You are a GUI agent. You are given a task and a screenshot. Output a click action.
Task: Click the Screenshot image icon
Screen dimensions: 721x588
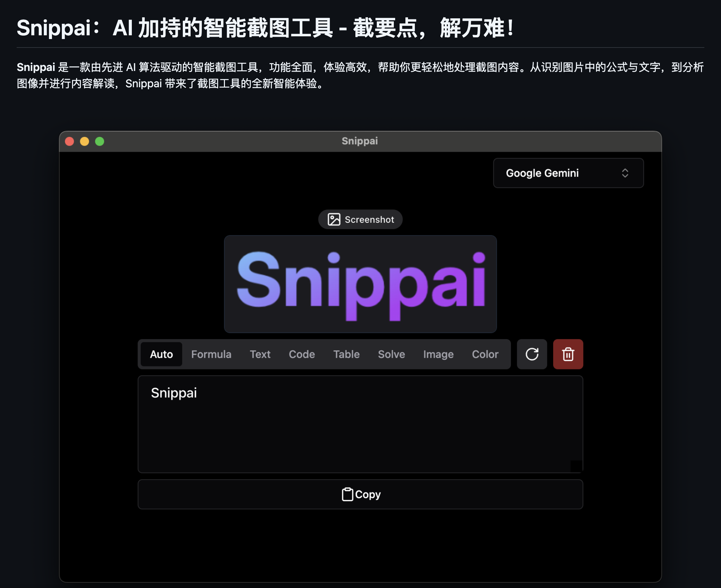[x=334, y=219]
